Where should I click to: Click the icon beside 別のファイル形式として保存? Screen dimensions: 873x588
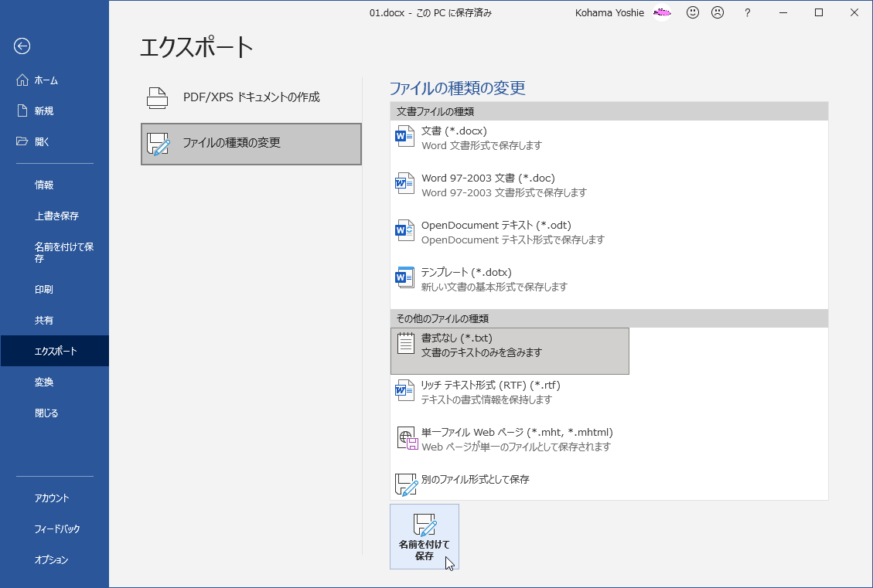(407, 484)
